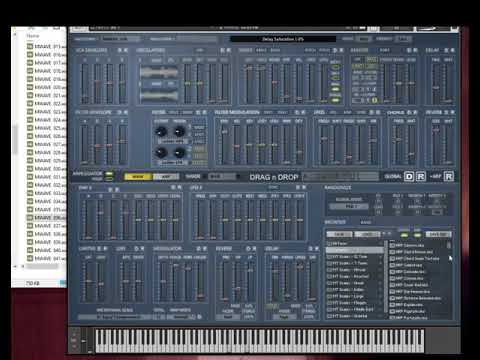Select the yellow MAIN tab
This screenshot has height=360, width=480.
click(x=138, y=177)
